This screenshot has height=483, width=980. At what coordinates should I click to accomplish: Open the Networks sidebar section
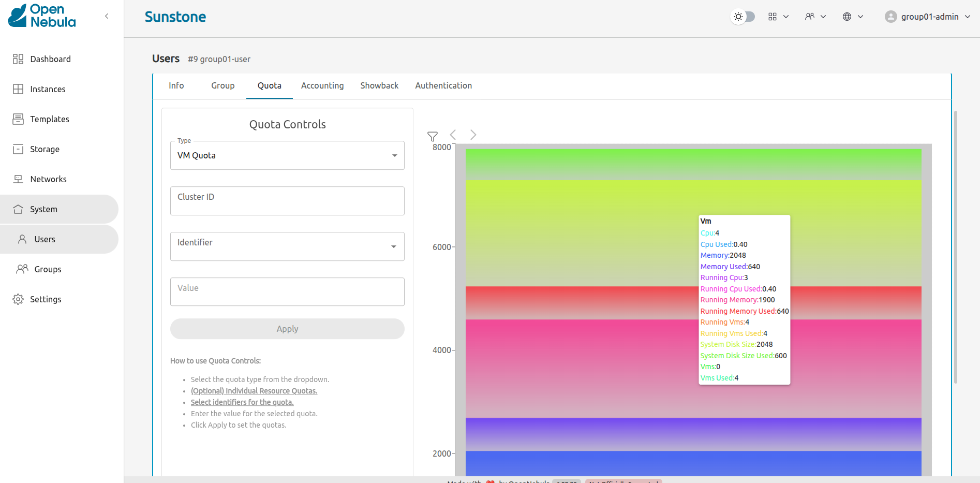(x=48, y=179)
